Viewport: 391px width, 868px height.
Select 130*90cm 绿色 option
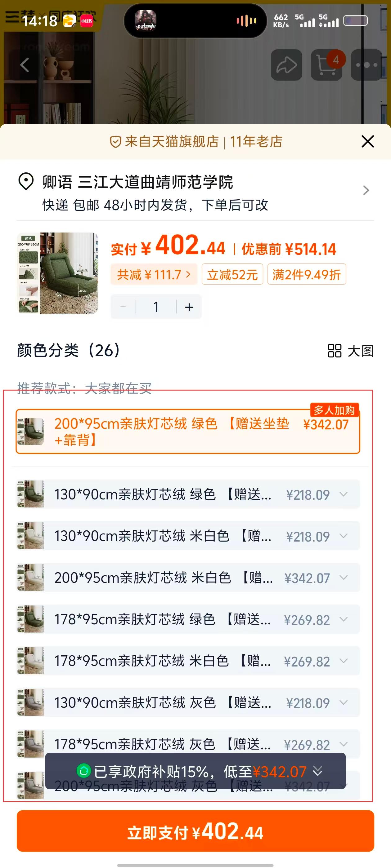click(188, 494)
